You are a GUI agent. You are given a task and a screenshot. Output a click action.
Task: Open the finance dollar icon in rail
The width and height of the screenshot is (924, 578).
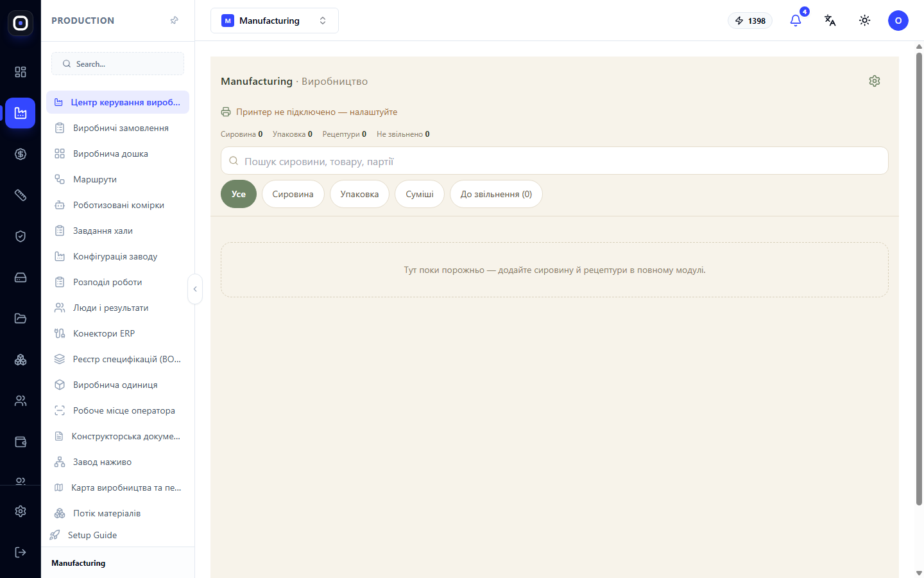21,154
